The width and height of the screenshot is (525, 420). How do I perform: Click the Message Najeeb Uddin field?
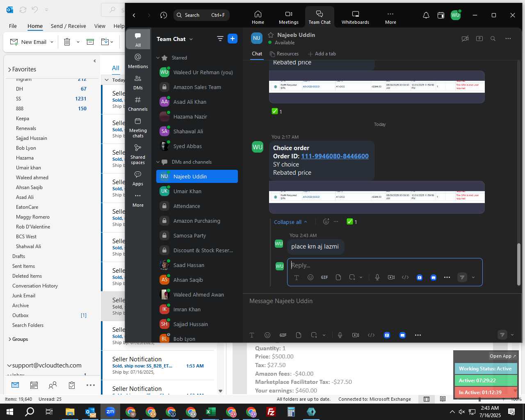tap(381, 301)
